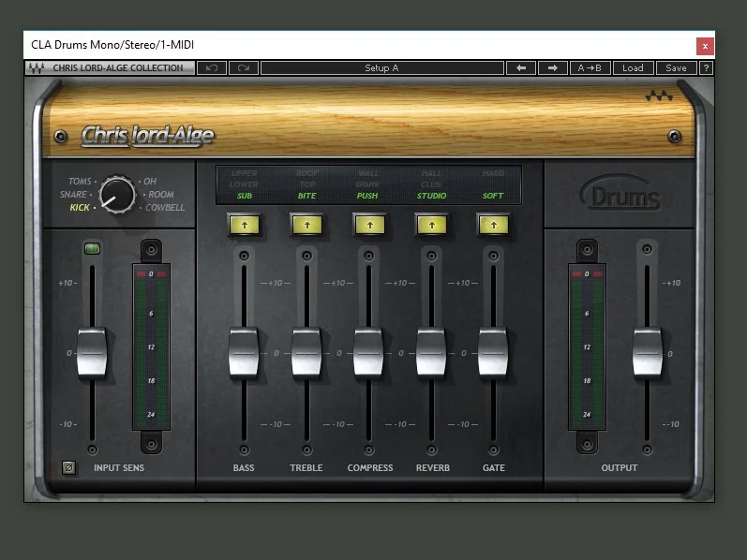The width and height of the screenshot is (747, 560).
Task: Select ROOM drum mode
Action: pyautogui.click(x=161, y=194)
